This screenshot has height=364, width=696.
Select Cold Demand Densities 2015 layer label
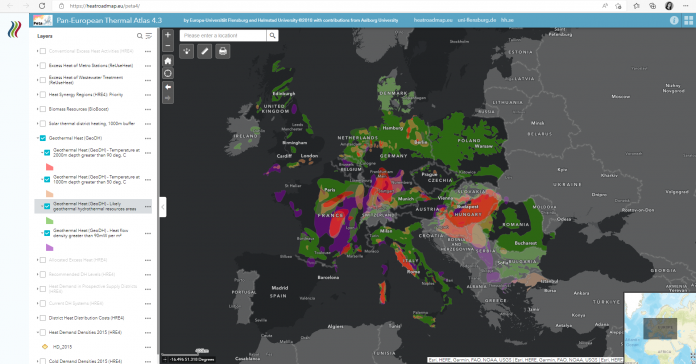pyautogui.click(x=85, y=361)
